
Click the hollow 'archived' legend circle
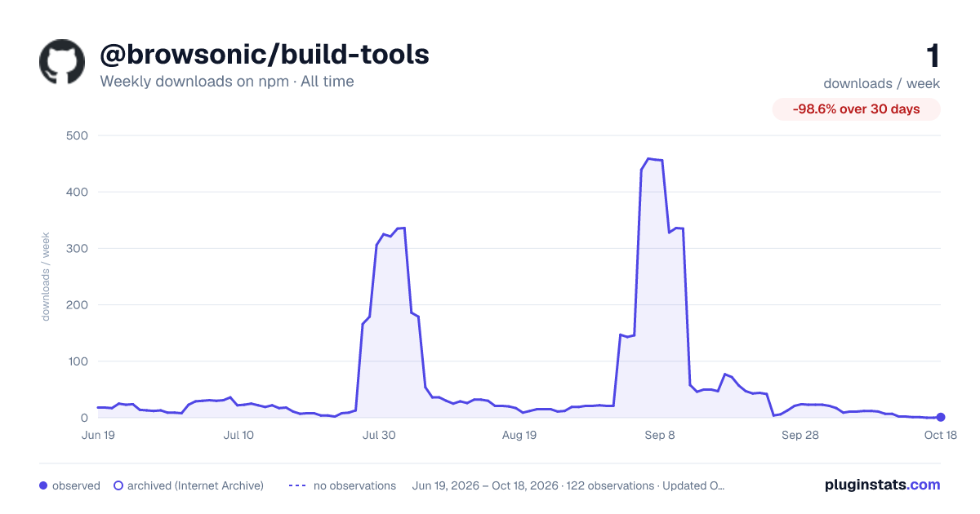(118, 485)
